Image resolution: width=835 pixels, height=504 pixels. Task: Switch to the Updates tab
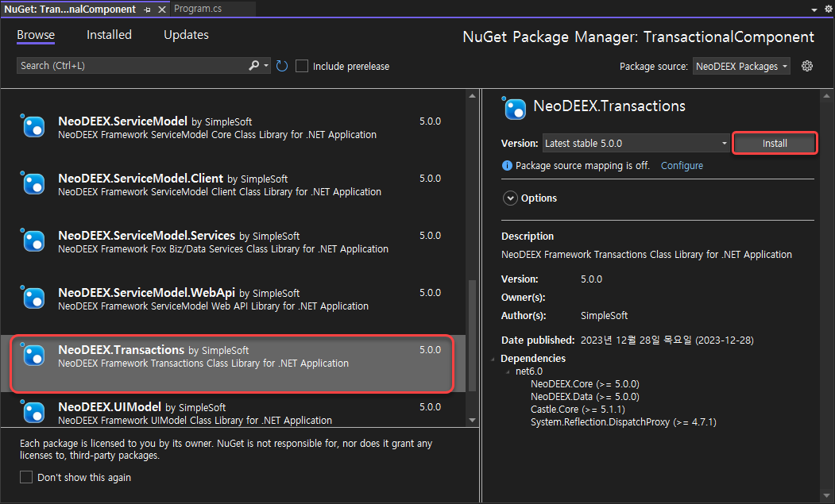186,35
